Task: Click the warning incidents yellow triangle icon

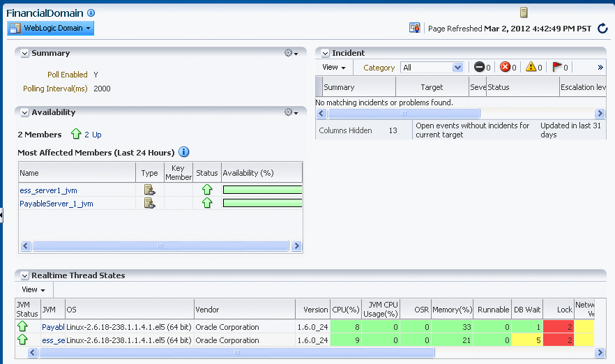Action: tap(531, 67)
